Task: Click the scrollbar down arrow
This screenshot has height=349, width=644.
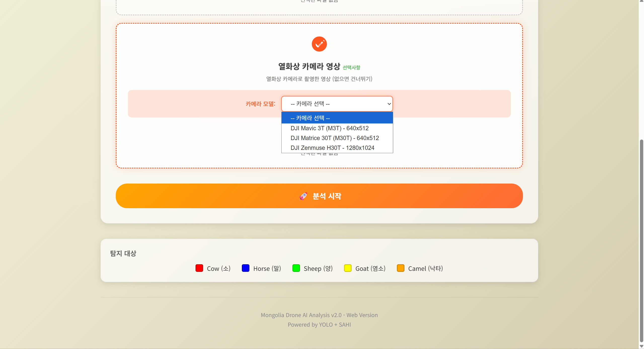Action: click(642, 345)
